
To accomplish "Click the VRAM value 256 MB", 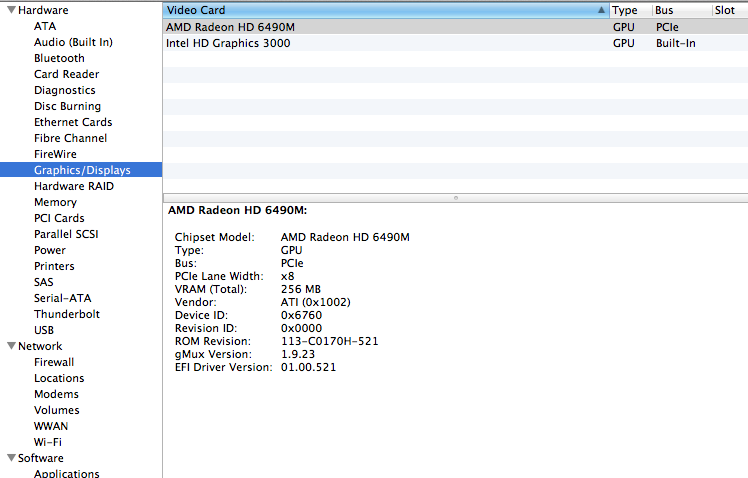I will click(301, 289).
